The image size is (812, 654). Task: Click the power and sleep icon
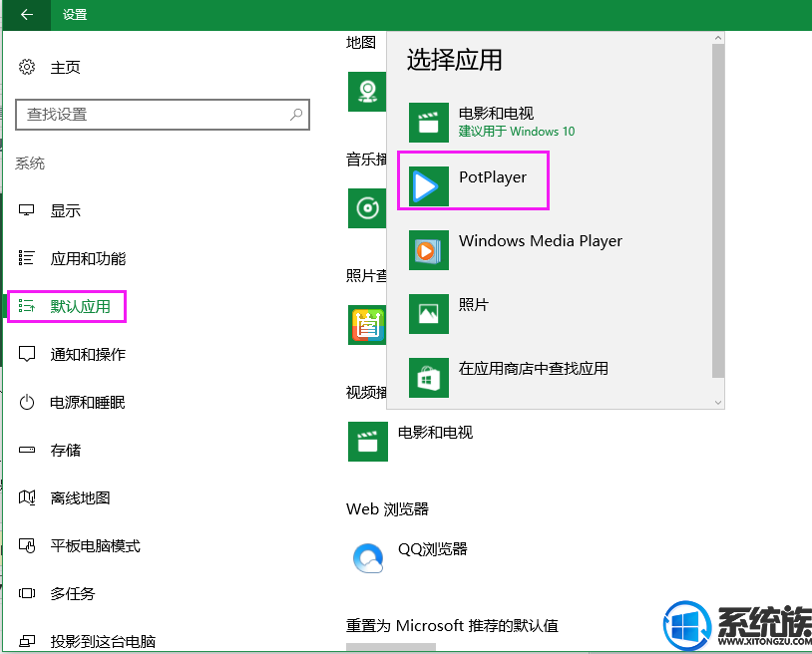(x=26, y=402)
